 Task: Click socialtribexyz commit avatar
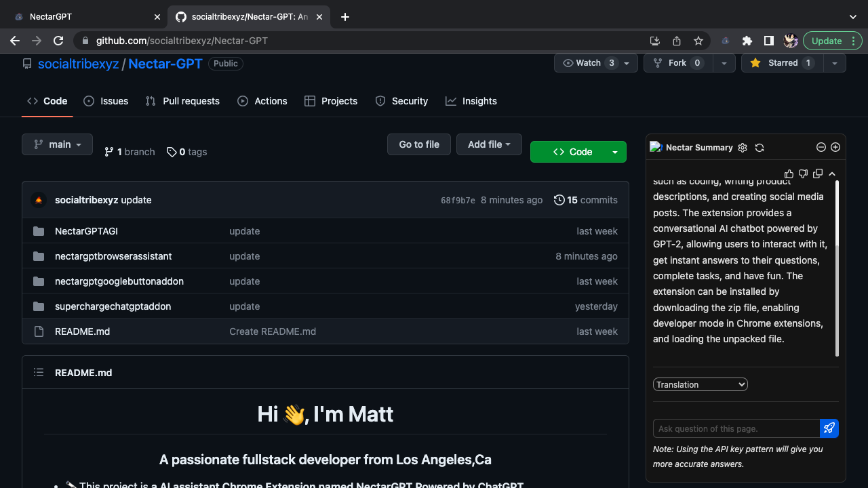[39, 200]
